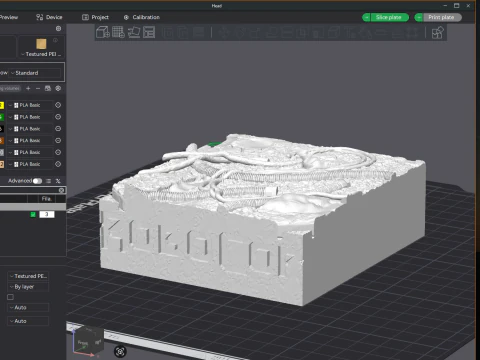480x360 pixels.
Task: Add a filament with the plus icon
Action: point(28,88)
